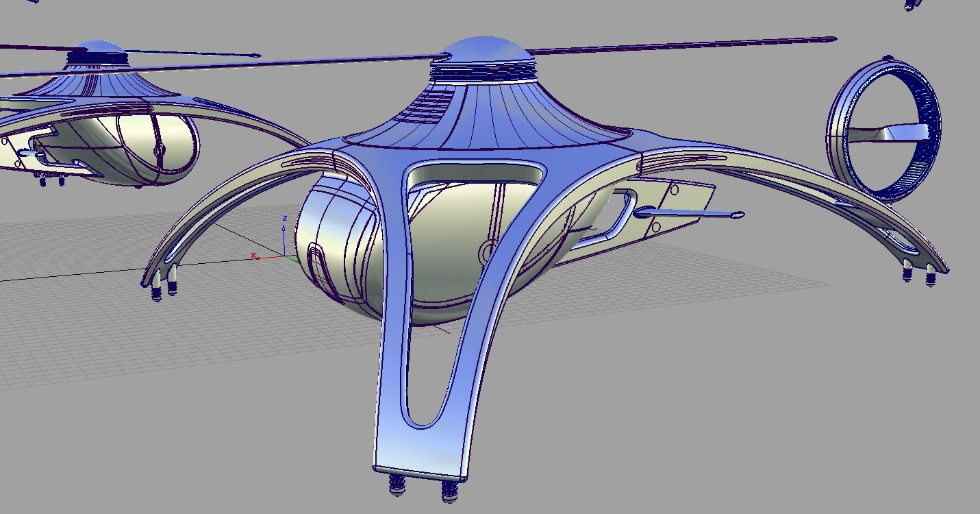Select the ring-shaped tail rotor shroud
980x514 pixels.
pyautogui.click(x=883, y=130)
